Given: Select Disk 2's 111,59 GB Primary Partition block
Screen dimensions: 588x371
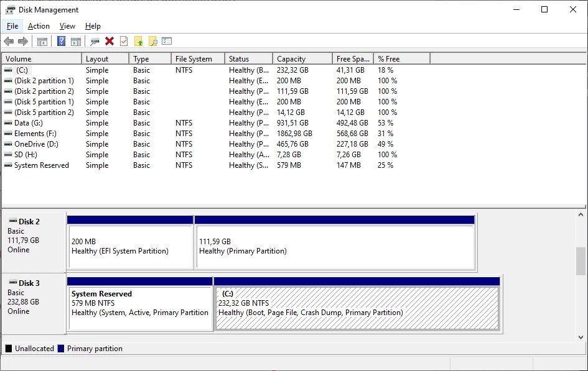Looking at the screenshot, I should 335,242.
